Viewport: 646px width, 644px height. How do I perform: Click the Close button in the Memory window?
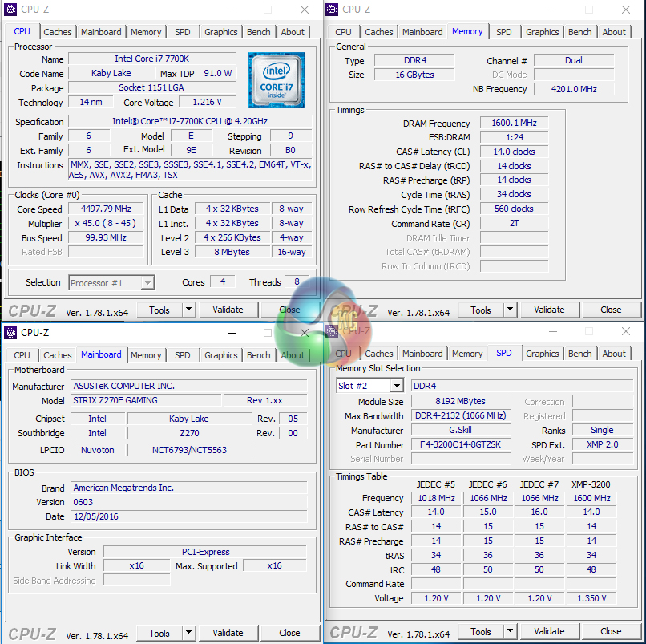point(611,310)
